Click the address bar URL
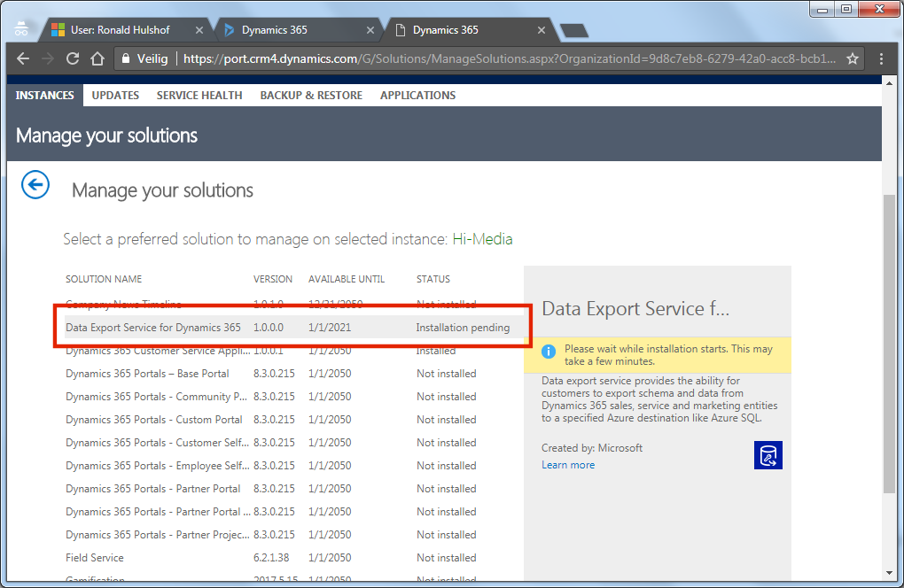Image resolution: width=904 pixels, height=588 pixels. 510,58
